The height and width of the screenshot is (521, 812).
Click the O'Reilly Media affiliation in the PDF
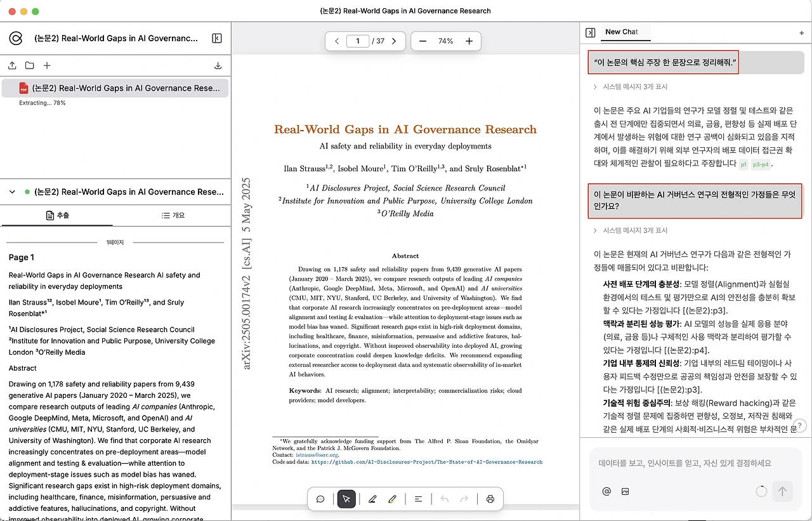(405, 214)
